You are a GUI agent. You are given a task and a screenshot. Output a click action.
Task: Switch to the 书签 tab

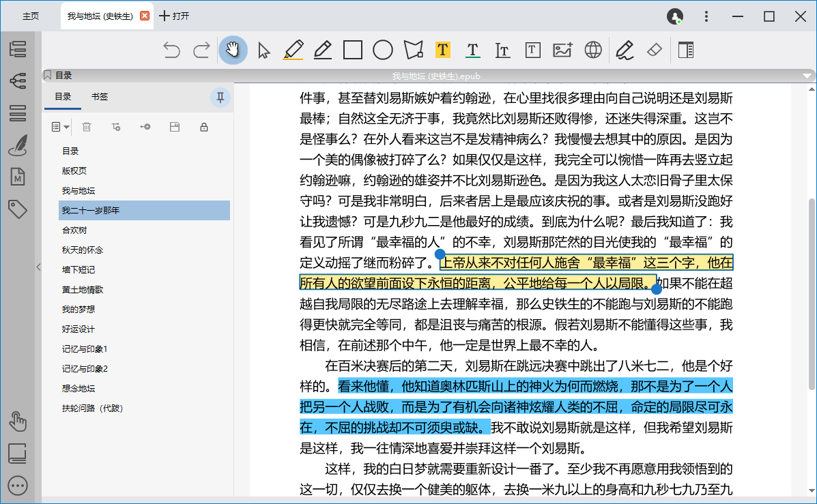click(x=99, y=97)
